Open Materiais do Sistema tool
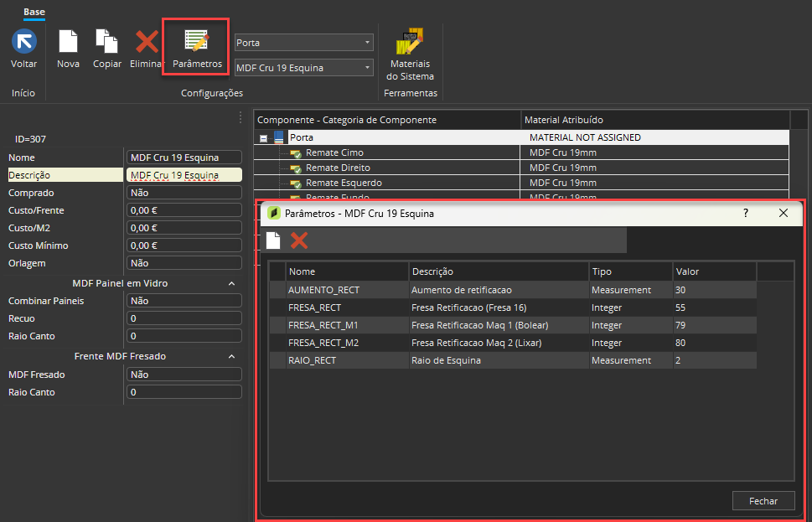The height and width of the screenshot is (522, 812). click(x=410, y=41)
